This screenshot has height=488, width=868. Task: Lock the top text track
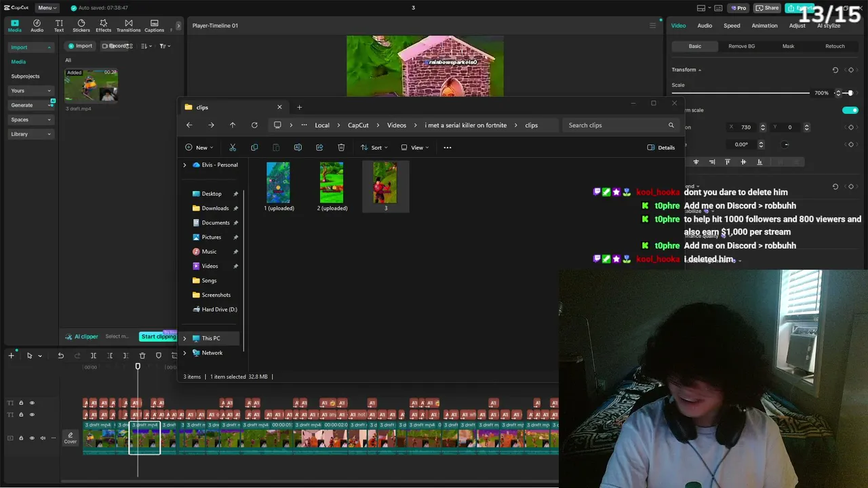[21, 403]
